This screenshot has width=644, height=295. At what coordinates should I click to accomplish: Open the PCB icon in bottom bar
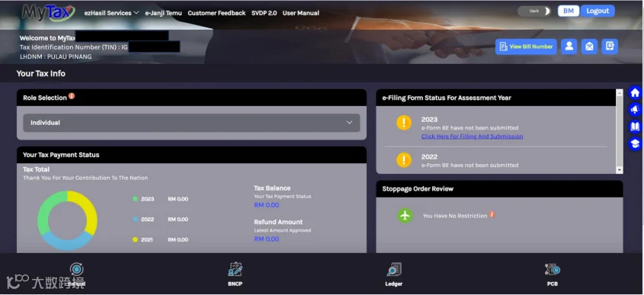pos(553,270)
